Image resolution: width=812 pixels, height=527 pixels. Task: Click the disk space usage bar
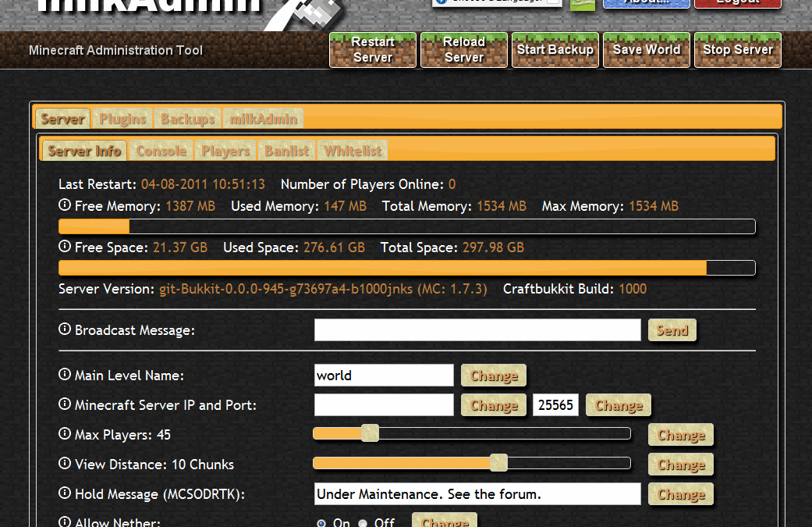(407, 268)
